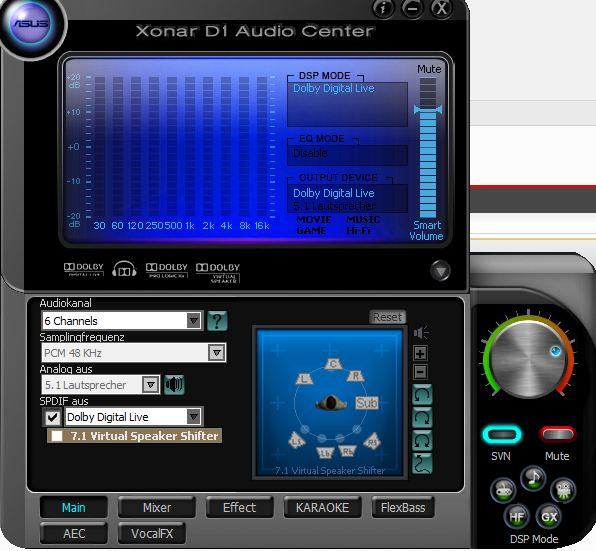
Task: Minimize the Audio Center window
Action: [412, 8]
